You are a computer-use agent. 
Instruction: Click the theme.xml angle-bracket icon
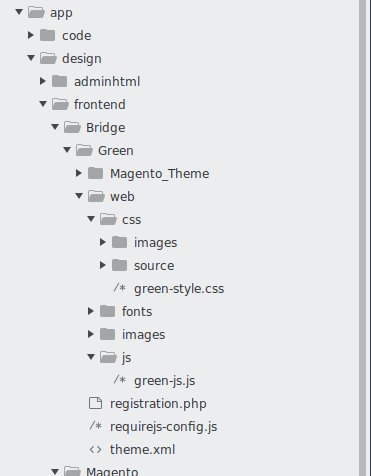95,449
